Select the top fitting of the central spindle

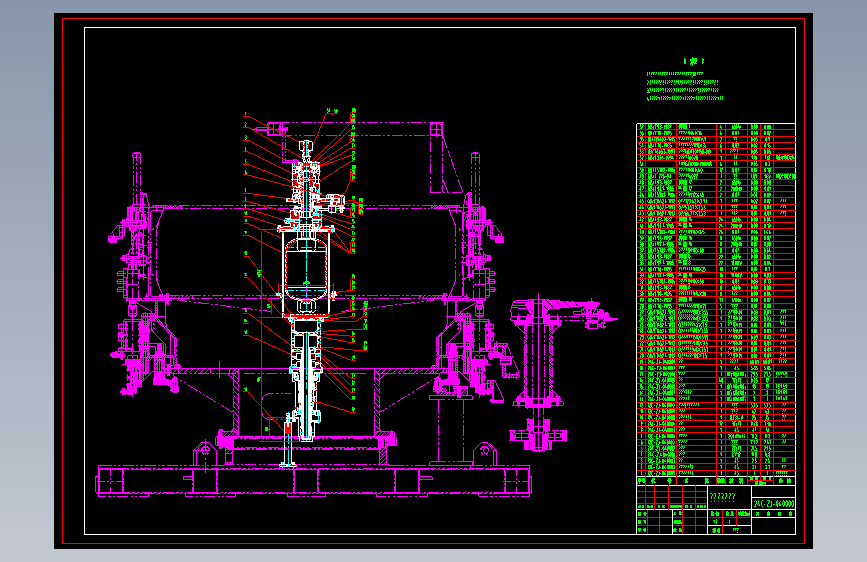click(306, 147)
